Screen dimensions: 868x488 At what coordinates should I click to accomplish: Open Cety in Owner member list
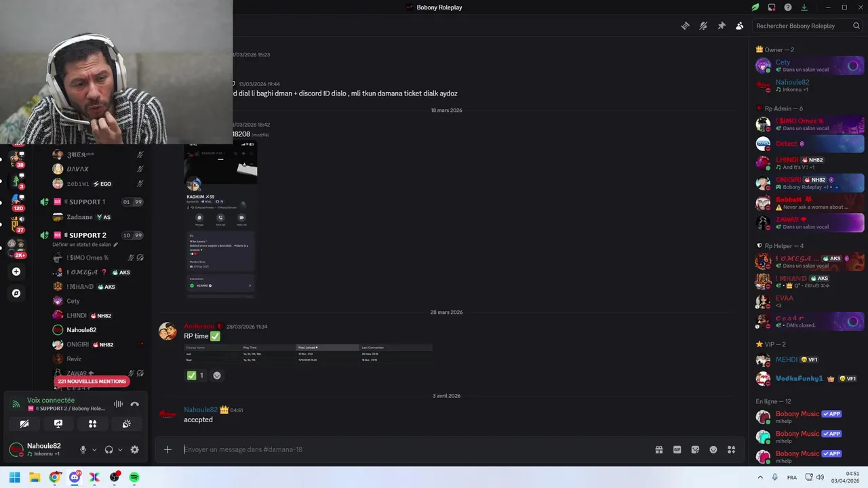810,66
